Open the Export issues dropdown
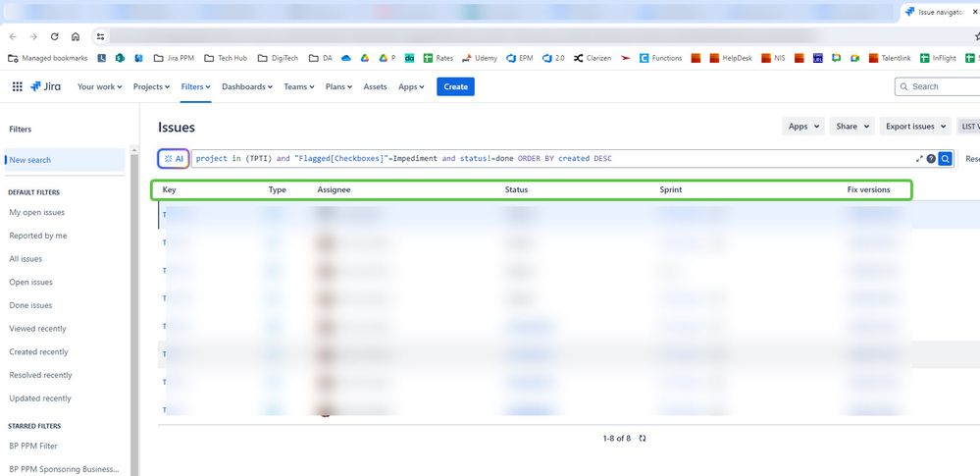This screenshot has width=980, height=476. (x=915, y=127)
